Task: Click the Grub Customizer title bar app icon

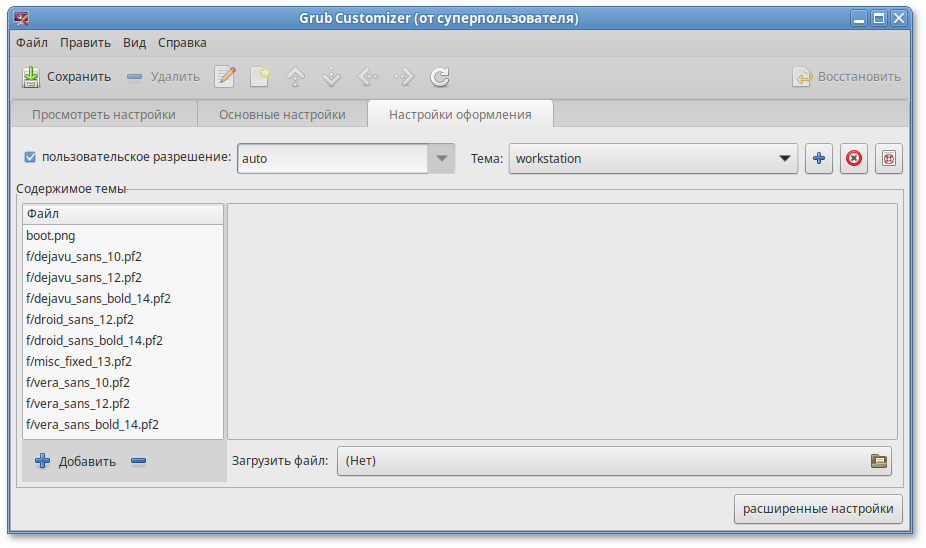Action: (21, 18)
